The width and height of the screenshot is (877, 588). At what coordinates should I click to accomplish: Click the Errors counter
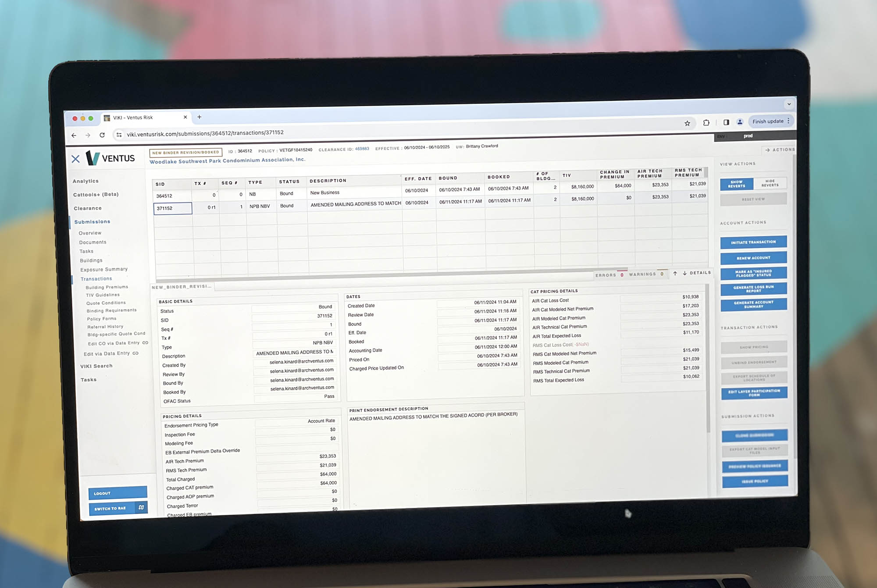pyautogui.click(x=610, y=275)
